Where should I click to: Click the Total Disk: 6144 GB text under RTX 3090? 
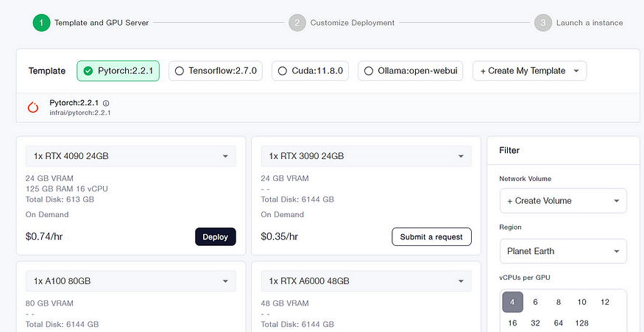(x=297, y=199)
